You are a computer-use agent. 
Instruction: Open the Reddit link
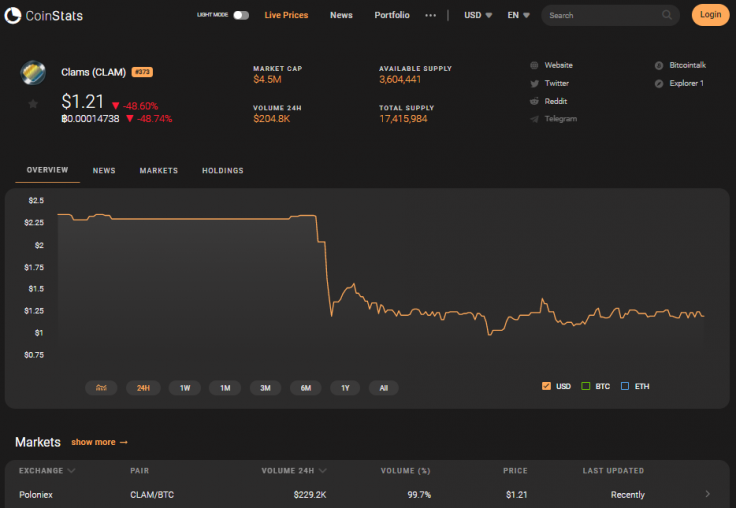tap(555, 101)
